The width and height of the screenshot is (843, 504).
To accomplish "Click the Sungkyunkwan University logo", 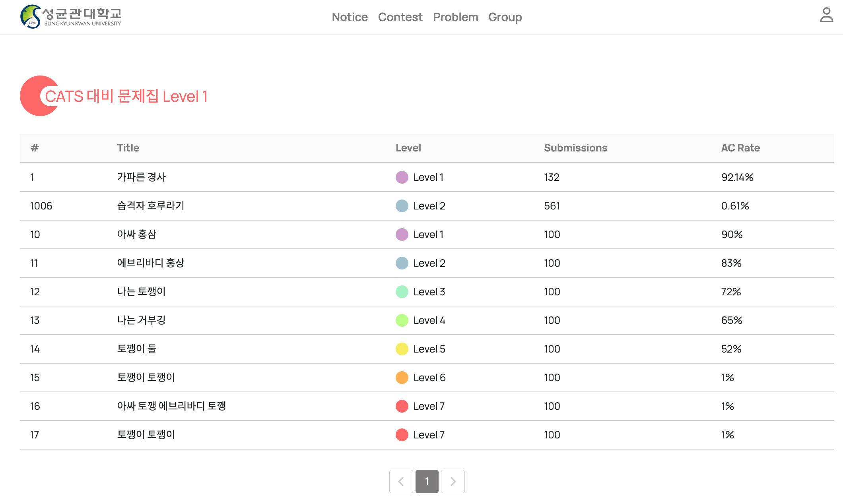I will click(71, 17).
